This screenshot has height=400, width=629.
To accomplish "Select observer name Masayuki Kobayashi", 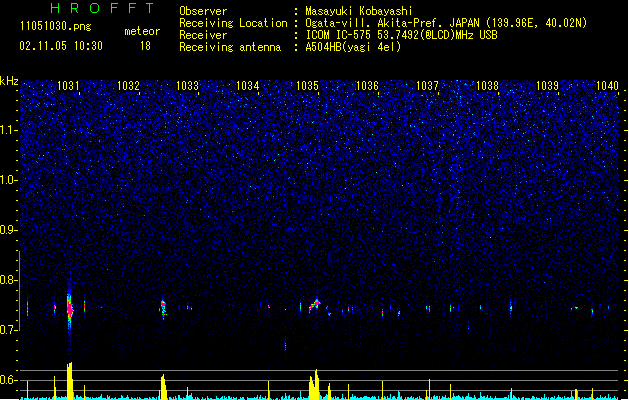I will coord(359,11).
